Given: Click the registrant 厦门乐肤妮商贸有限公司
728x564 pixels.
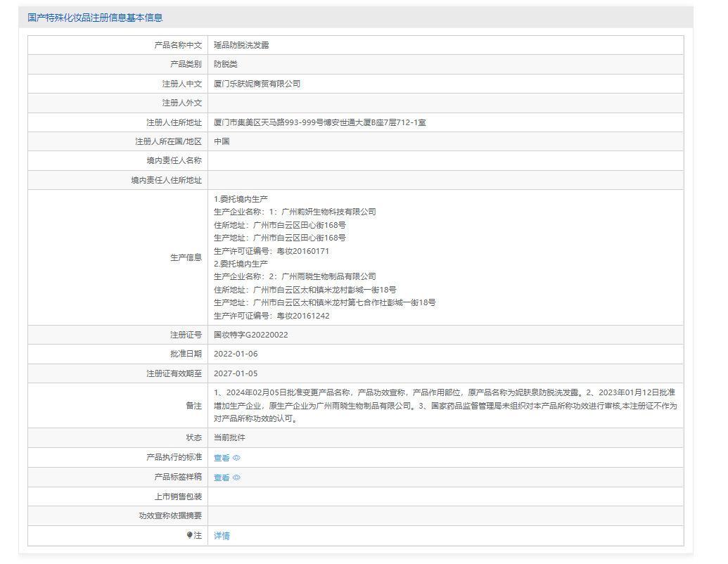Looking at the screenshot, I should coord(257,84).
